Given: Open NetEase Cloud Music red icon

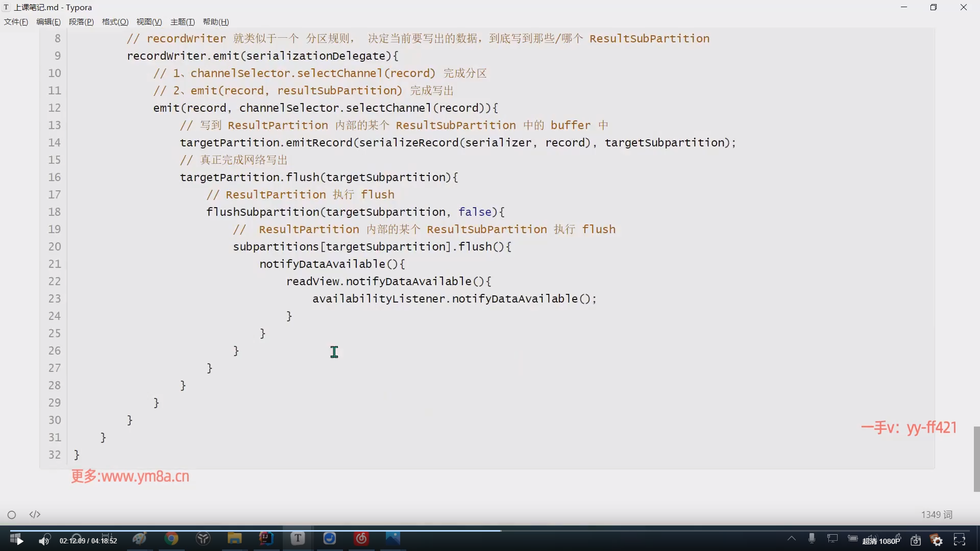Looking at the screenshot, I should click(361, 538).
